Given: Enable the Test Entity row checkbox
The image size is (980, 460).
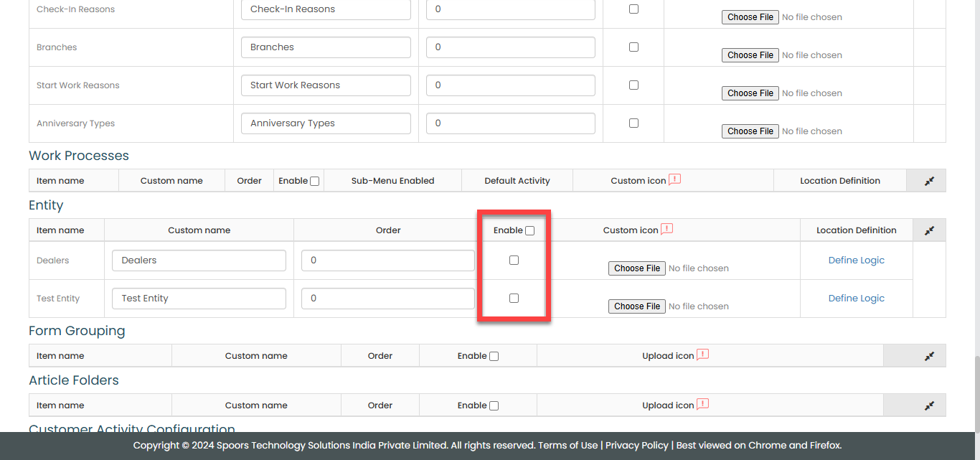Looking at the screenshot, I should coord(514,299).
